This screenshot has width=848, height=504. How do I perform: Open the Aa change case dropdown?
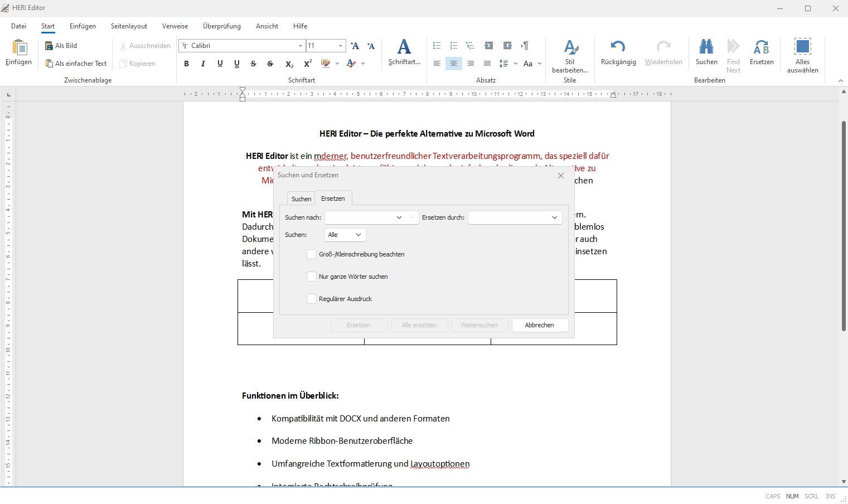point(532,64)
